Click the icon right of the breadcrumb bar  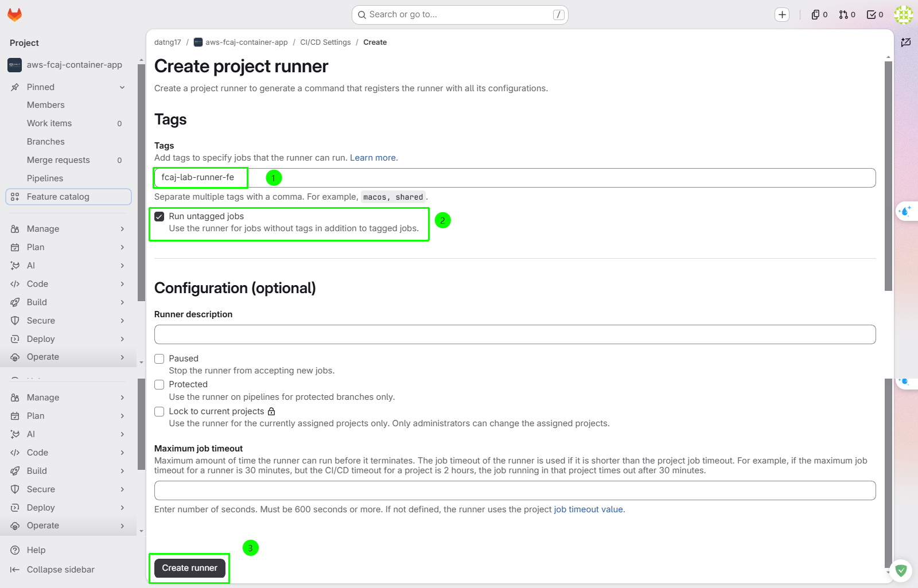(906, 42)
